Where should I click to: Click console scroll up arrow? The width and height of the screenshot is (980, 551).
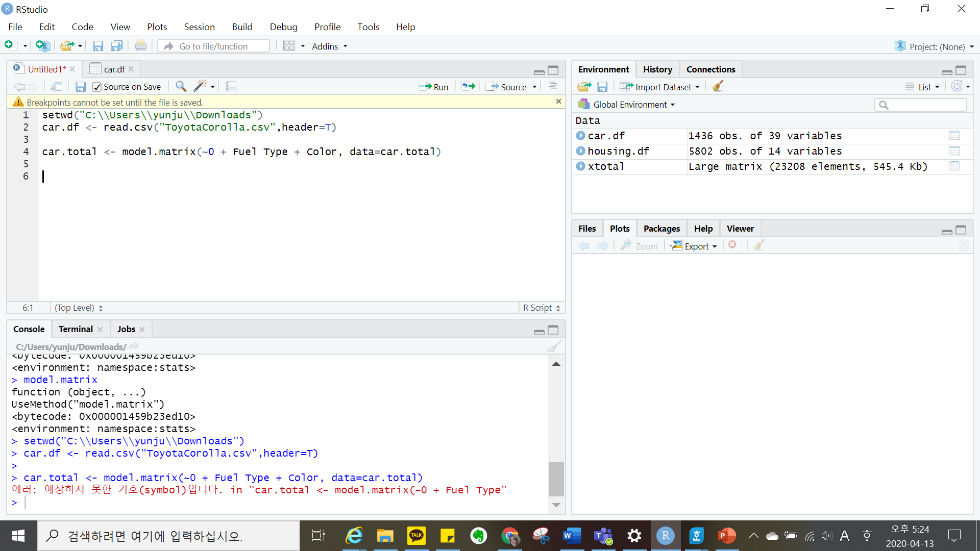(x=556, y=364)
